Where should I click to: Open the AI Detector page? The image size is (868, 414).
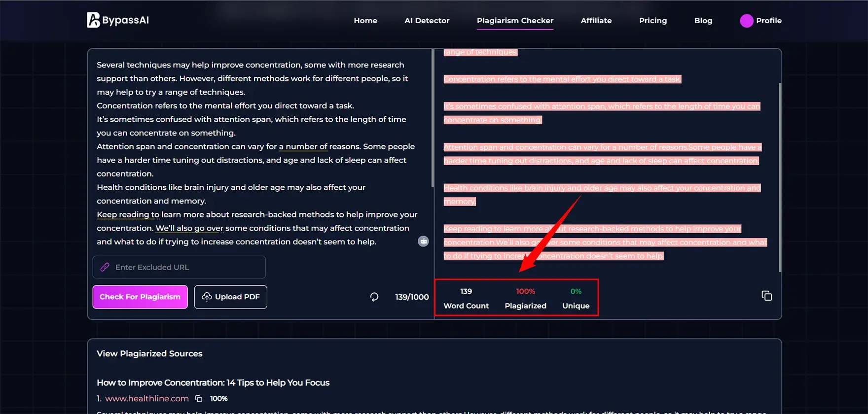click(x=427, y=21)
